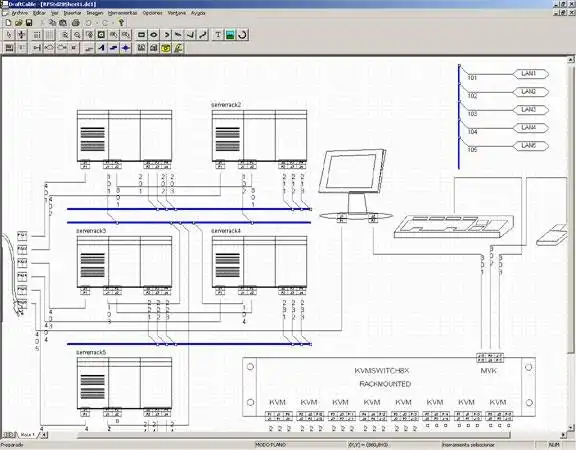
Task: Select the ellipse drawing tool
Action: [154, 35]
